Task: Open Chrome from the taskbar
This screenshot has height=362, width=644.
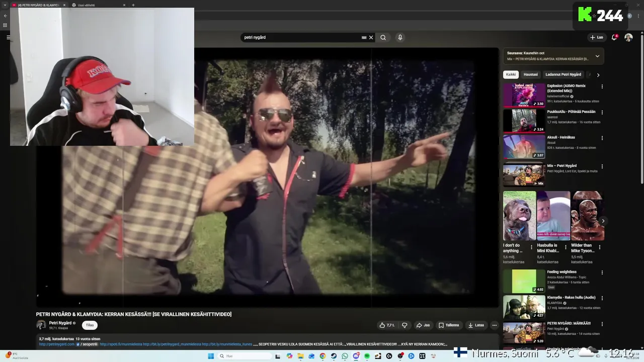Action: coord(323,356)
